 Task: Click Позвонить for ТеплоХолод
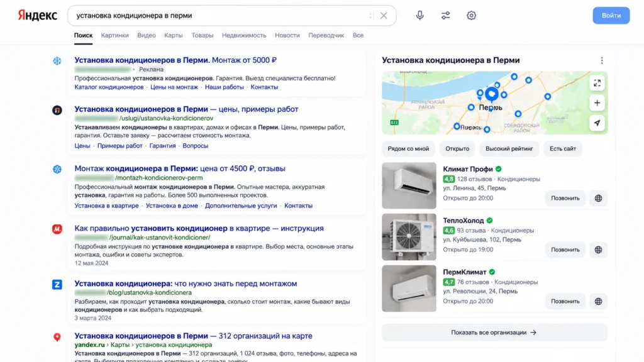[x=565, y=250]
